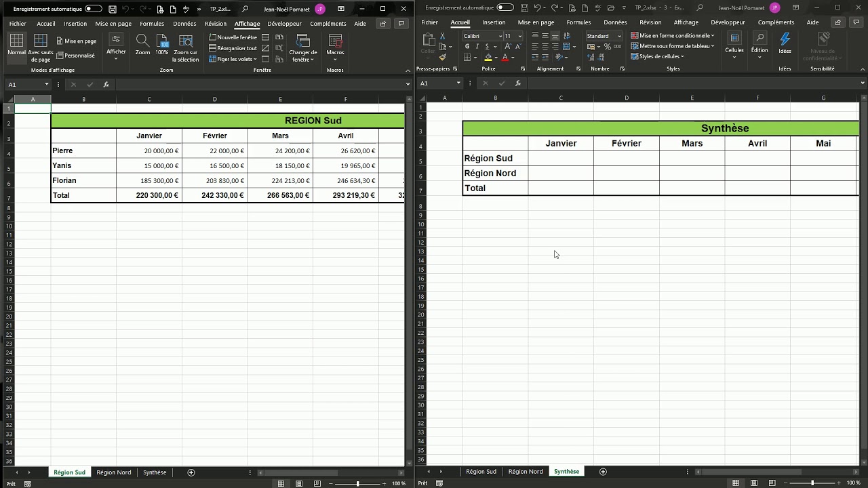Open 'Figer les volets' dropdown

tap(232, 59)
